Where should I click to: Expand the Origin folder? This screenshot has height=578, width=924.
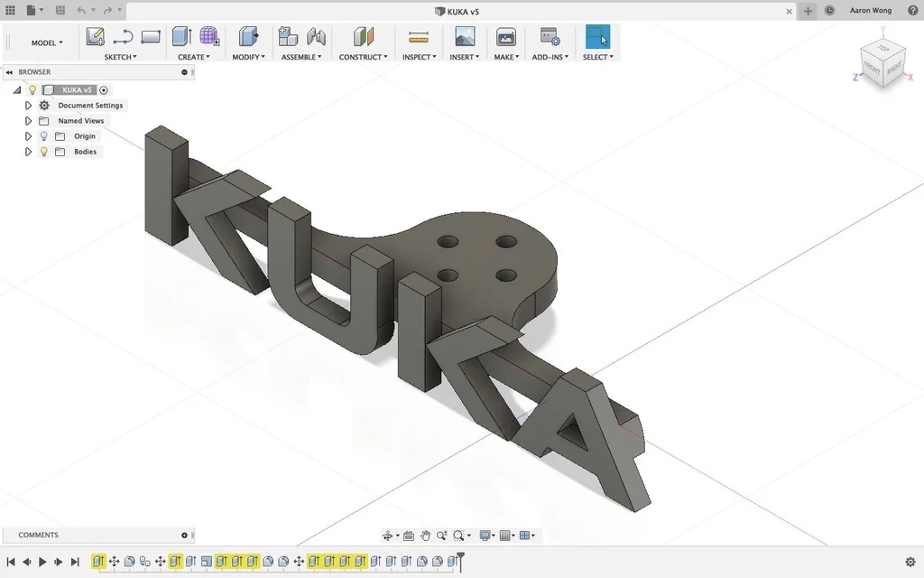coord(28,136)
